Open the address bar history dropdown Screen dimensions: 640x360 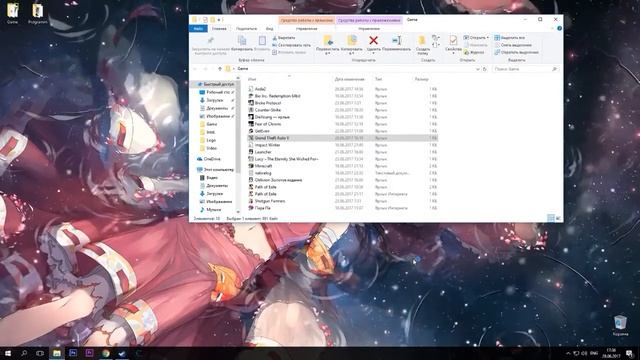point(478,69)
